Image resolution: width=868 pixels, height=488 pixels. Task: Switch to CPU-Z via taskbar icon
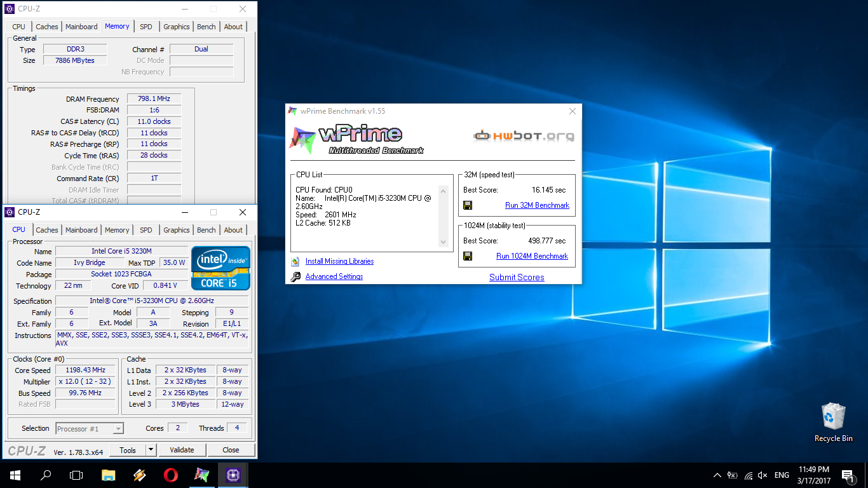click(233, 475)
